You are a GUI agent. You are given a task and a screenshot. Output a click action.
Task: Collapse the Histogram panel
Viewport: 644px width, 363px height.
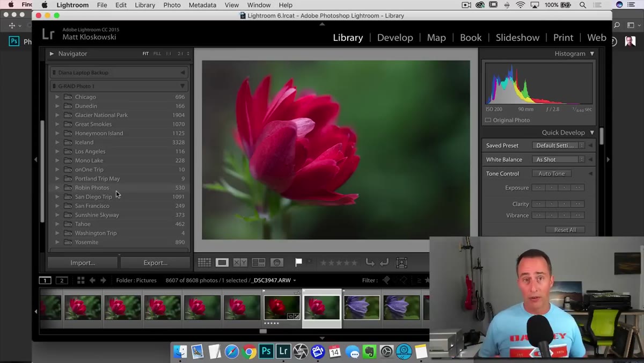(x=592, y=54)
